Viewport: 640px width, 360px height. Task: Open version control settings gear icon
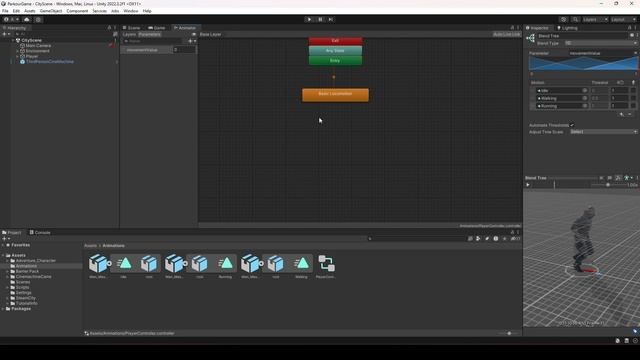(38, 19)
